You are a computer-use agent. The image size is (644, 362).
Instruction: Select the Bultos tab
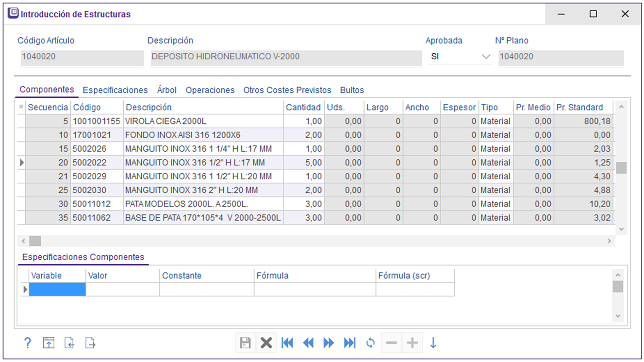click(352, 90)
